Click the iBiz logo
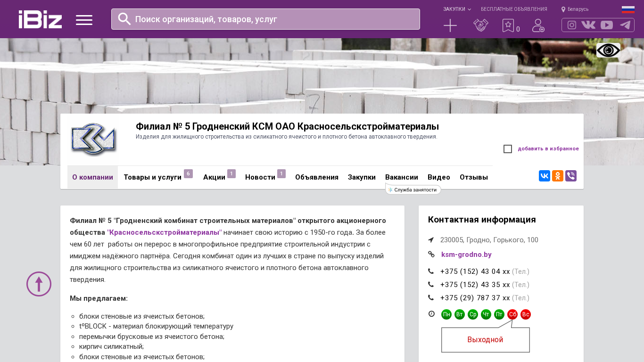The image size is (644, 362). 40,19
